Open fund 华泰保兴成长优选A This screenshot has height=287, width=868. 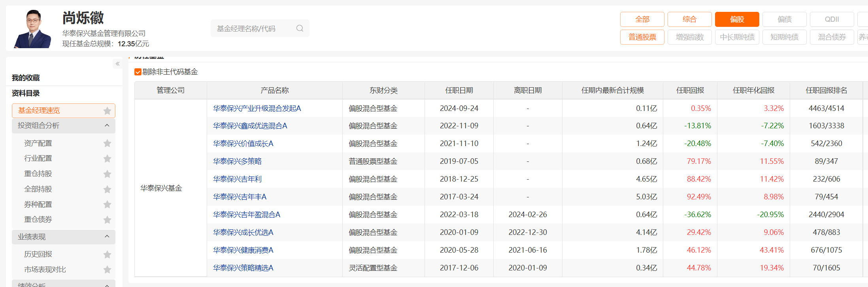tap(243, 233)
